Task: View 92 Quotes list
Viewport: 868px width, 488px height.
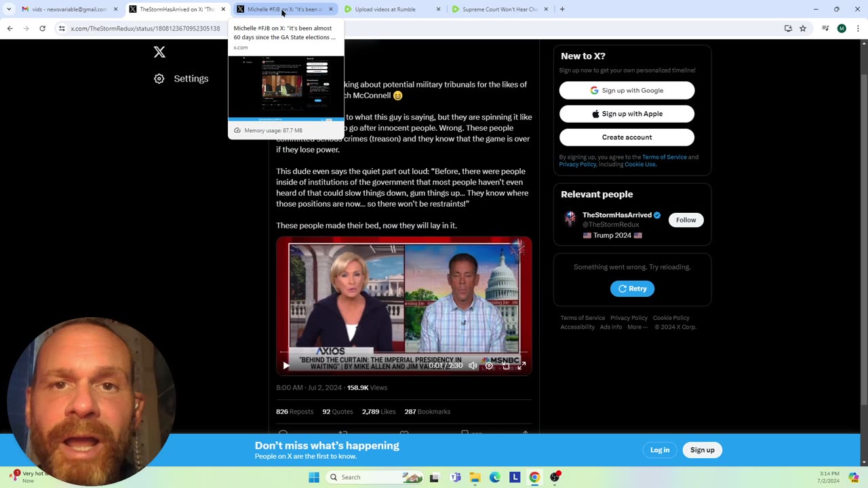Action: [x=338, y=411]
